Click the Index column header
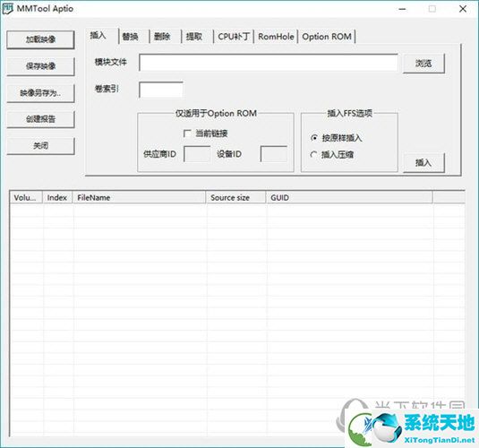The height and width of the screenshot is (448, 479). (x=57, y=197)
